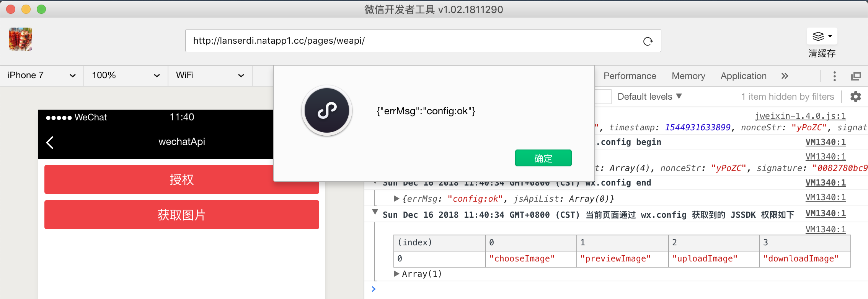Screen dimensions: 868x299
Task: Click the "previewImage" table cell
Action: [622, 259]
